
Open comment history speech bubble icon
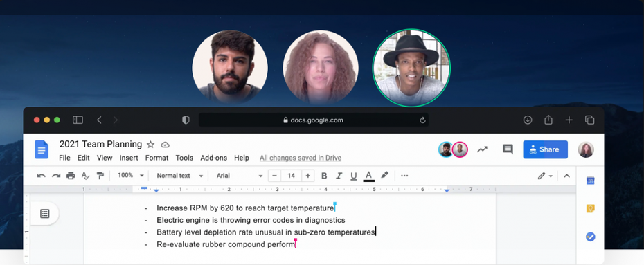(508, 149)
